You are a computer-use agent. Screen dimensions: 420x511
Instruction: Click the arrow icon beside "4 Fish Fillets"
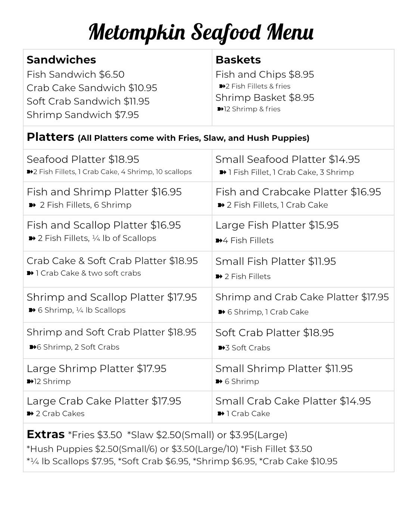coord(219,241)
